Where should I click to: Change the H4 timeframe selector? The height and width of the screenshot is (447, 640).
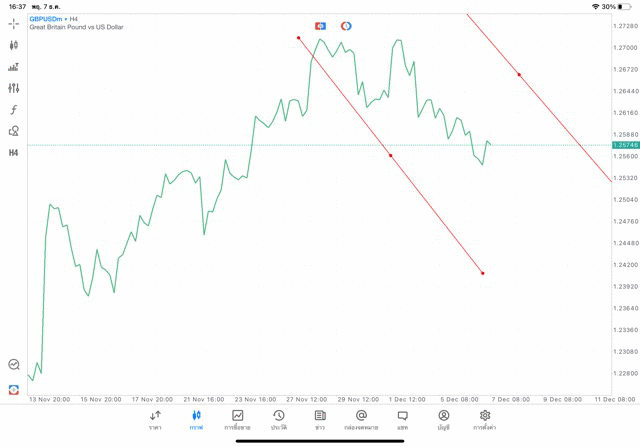pos(13,153)
